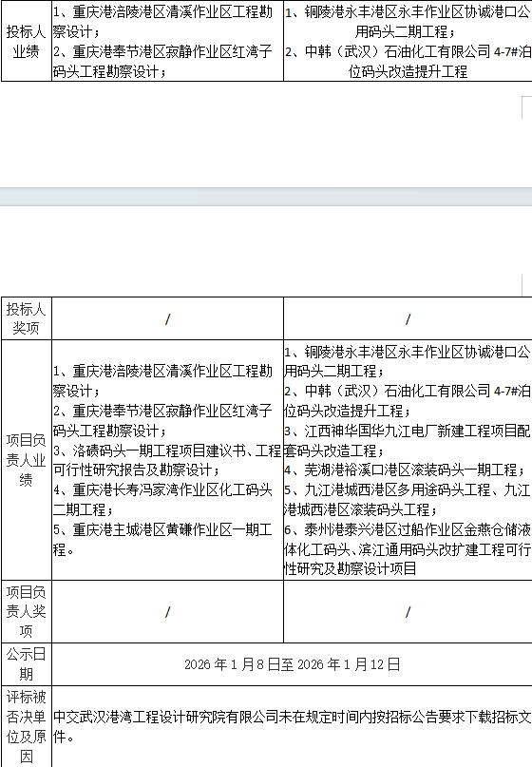Click the slash in left 项目负责人奖项 cell
Viewport: 532px width, 767px height.
coord(167,612)
